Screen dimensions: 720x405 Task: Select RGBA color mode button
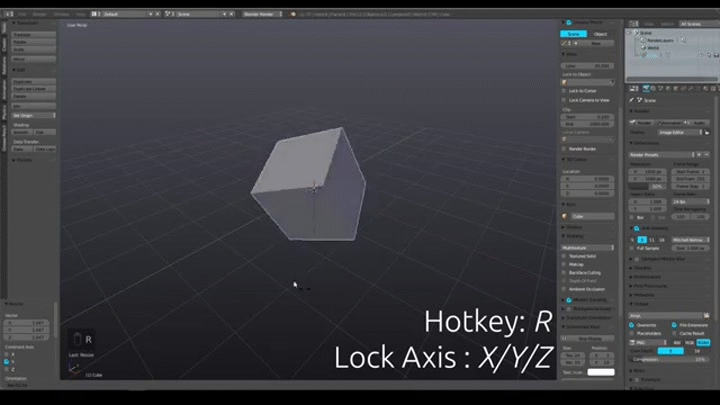tap(704, 342)
